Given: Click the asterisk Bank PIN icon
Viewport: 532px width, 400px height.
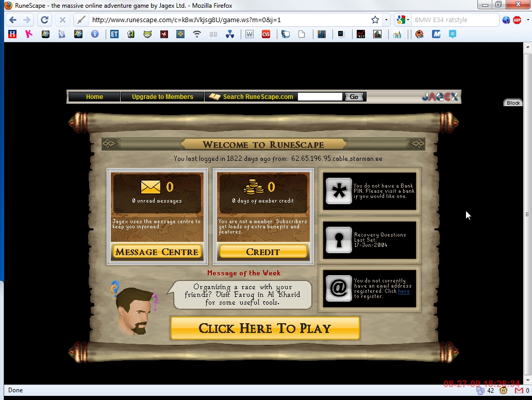Looking at the screenshot, I should (x=339, y=191).
